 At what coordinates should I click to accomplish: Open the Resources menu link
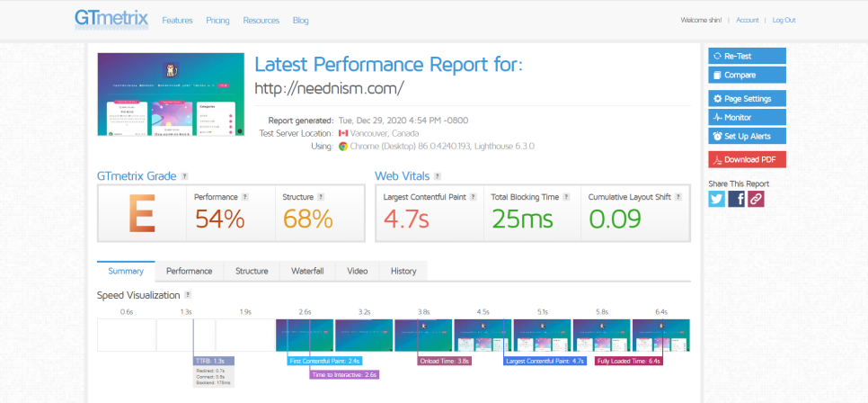261,21
